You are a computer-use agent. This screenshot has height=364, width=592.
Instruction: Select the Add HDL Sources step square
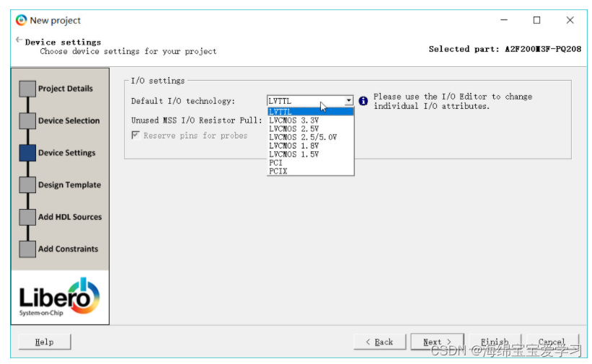(27, 217)
